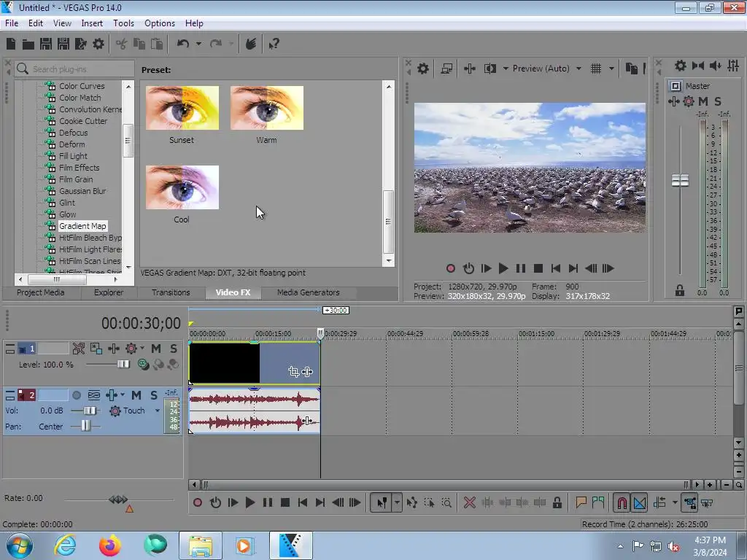Open project Properties gear in main toolbar
This screenshot has height=560, width=747.
[x=98, y=44]
